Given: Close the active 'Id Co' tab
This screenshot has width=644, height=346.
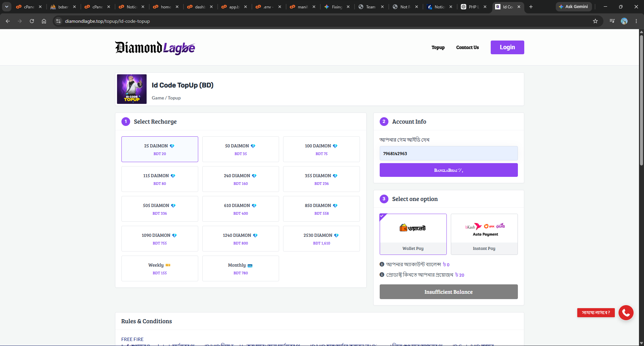Looking at the screenshot, I should coord(519,7).
